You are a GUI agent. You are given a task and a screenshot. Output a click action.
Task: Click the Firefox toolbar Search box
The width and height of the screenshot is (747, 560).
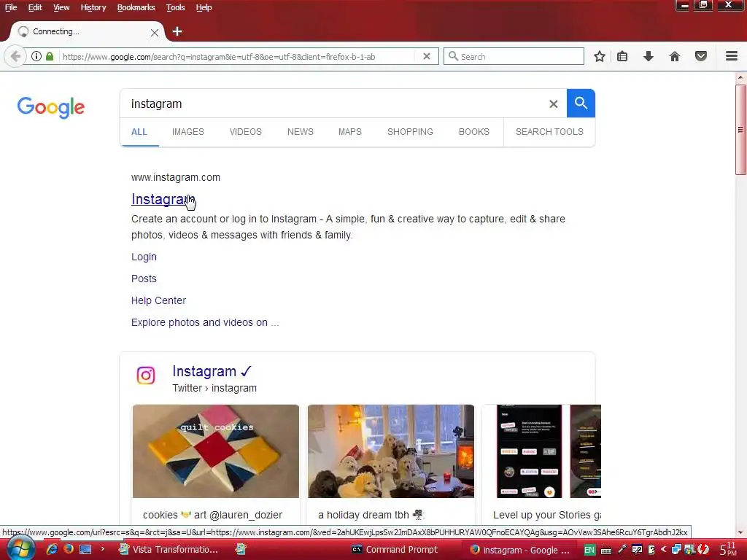pos(514,56)
